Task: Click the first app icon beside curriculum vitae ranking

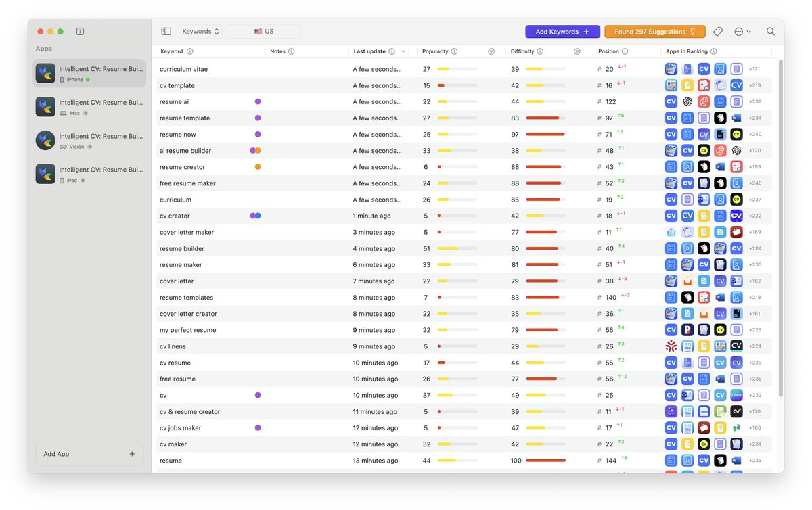Action: click(x=671, y=68)
